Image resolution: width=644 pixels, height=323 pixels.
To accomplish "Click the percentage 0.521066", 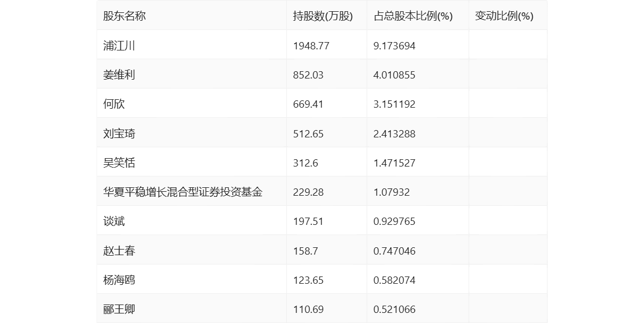I will coord(394,310).
